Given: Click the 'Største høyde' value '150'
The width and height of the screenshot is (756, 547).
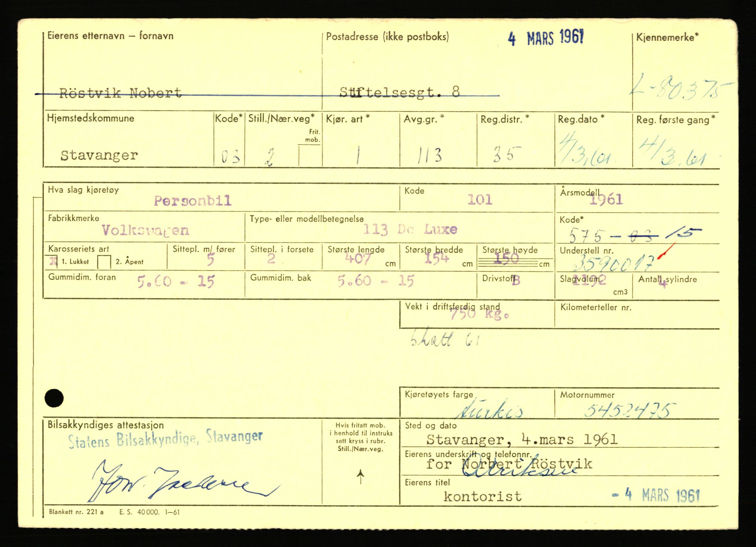Looking at the screenshot, I should point(506,259).
